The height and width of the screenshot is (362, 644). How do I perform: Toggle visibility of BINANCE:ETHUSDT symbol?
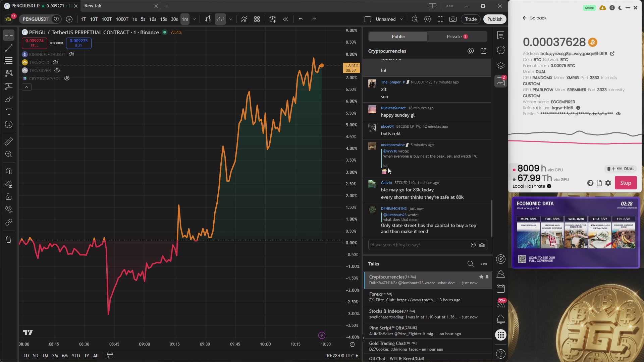pos(71,54)
